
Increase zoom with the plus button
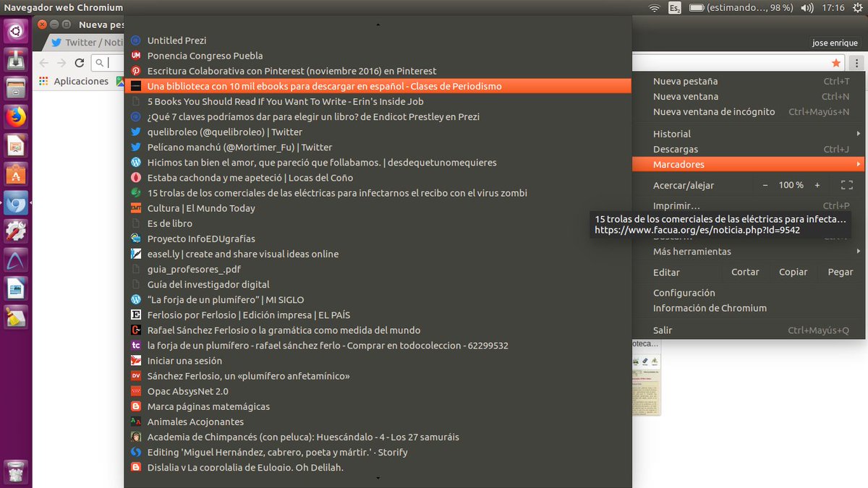pyautogui.click(x=817, y=185)
